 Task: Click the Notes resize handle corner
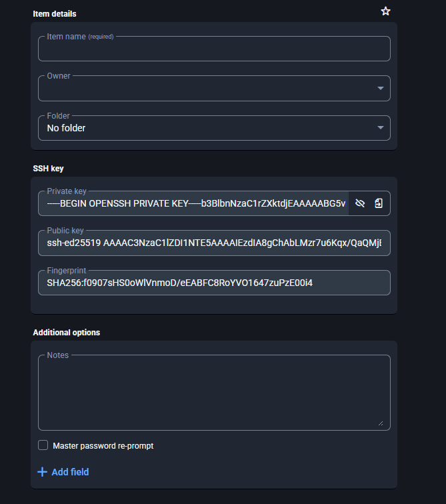tap(381, 423)
